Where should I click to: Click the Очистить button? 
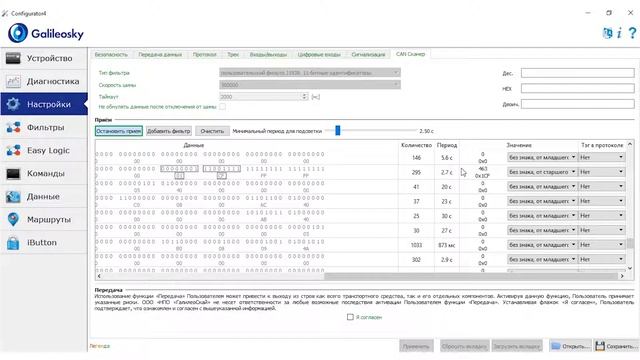(212, 131)
